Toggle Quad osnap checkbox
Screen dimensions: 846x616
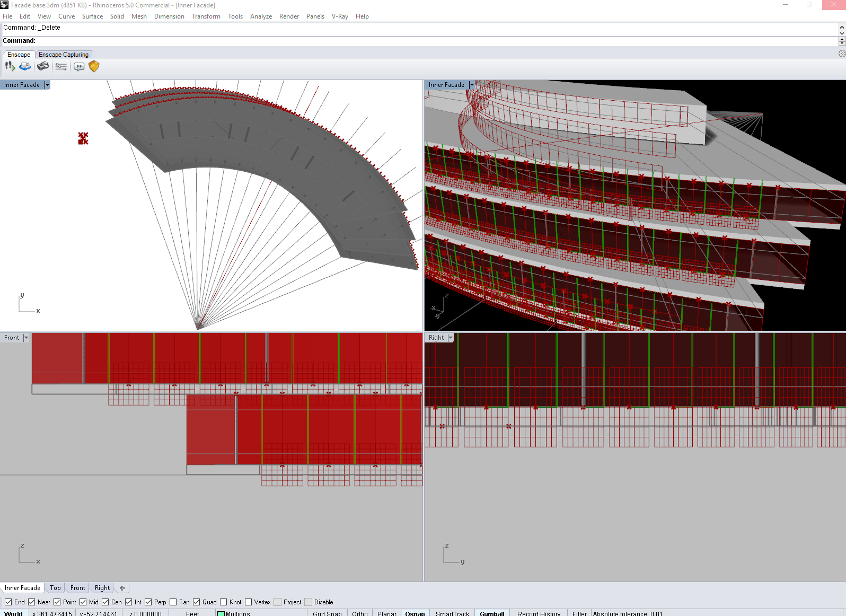(x=196, y=602)
